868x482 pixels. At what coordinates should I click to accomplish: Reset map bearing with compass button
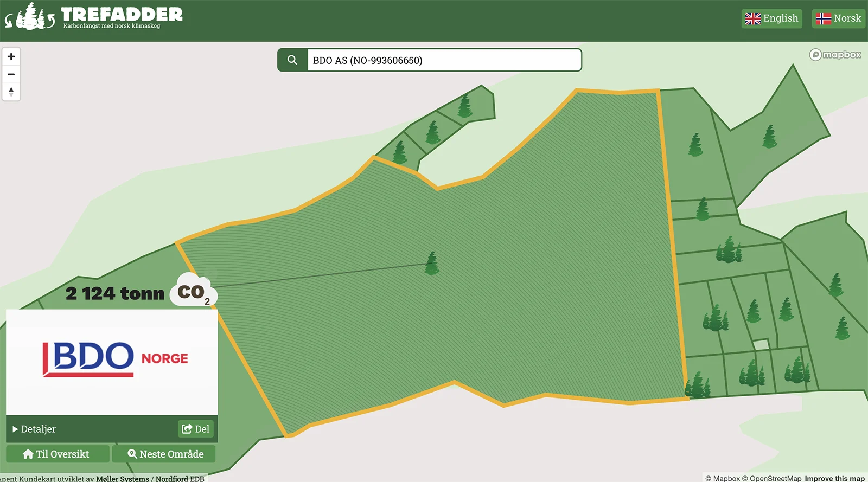click(x=11, y=92)
